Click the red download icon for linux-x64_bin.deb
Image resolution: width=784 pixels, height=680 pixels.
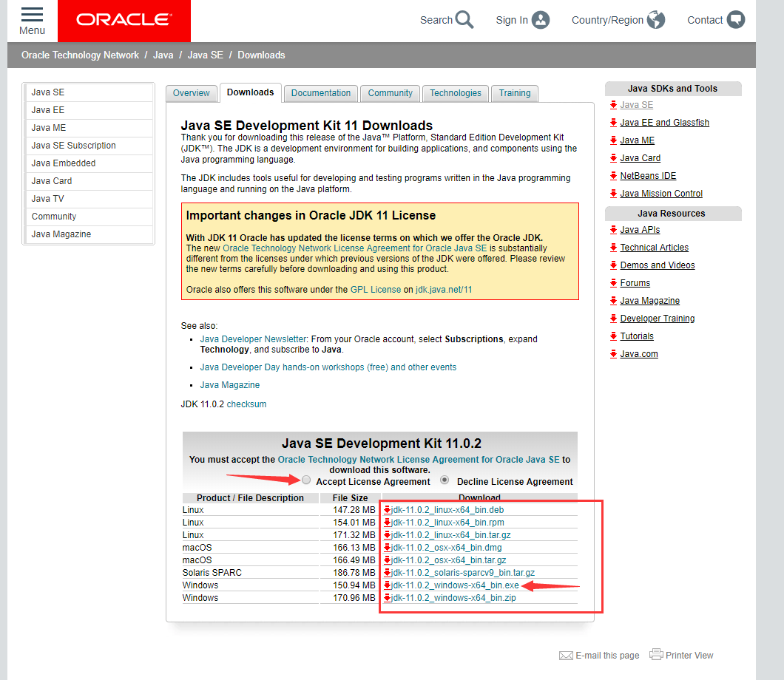coord(388,509)
